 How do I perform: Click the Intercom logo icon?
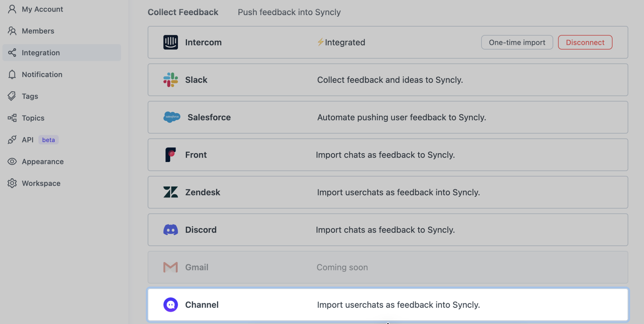pyautogui.click(x=171, y=42)
